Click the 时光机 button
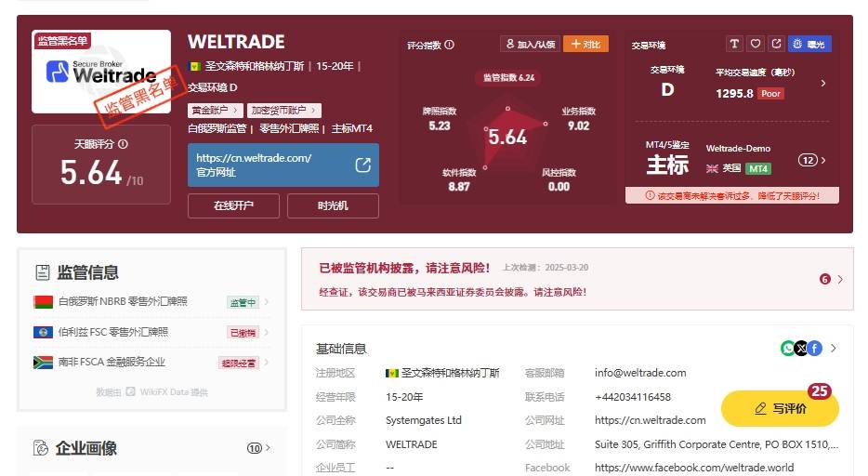 tap(333, 205)
